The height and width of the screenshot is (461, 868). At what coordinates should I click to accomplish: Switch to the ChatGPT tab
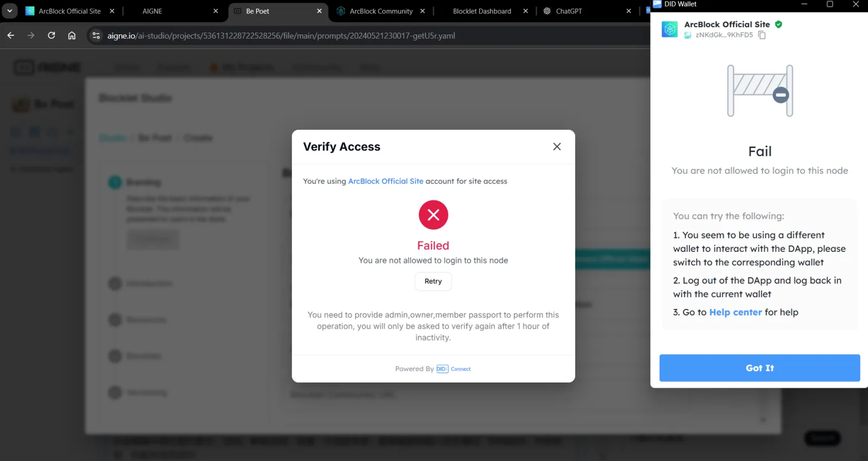569,11
